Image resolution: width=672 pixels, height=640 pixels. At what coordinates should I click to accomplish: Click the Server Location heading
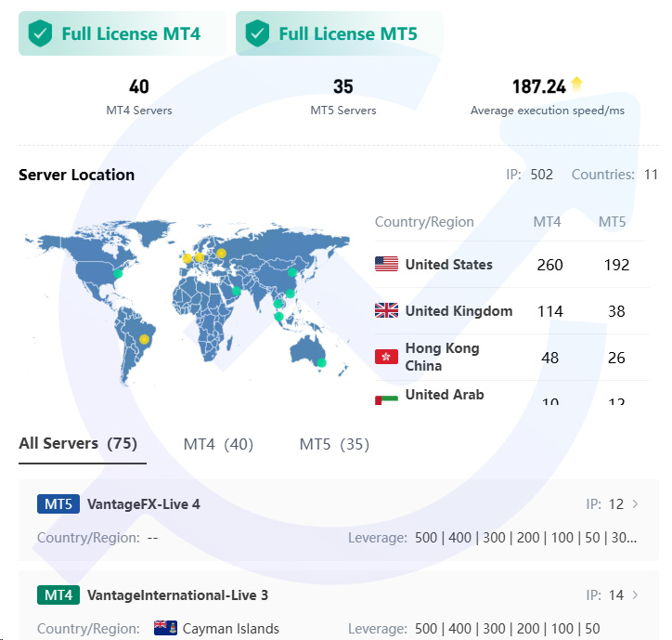tap(76, 175)
